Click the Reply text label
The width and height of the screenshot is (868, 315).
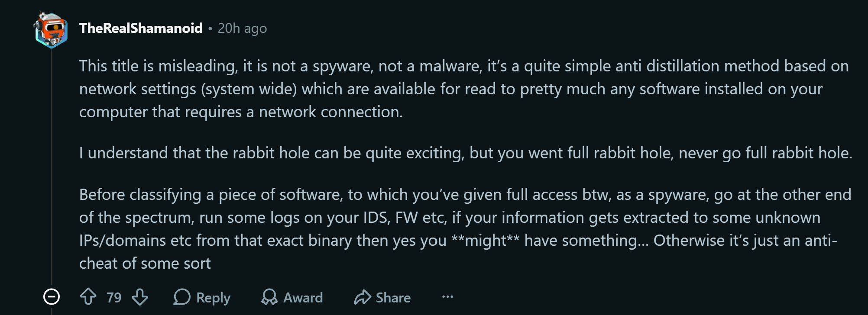coord(213,298)
